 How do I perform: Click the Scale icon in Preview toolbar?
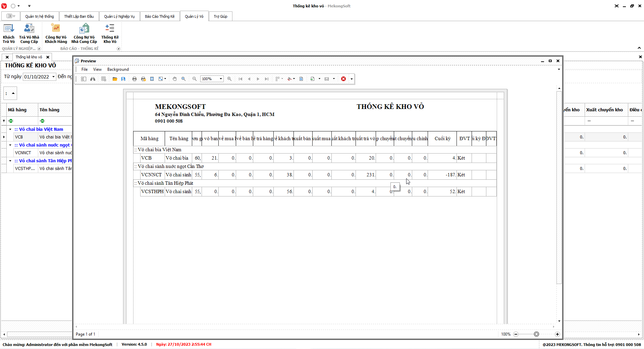[161, 79]
